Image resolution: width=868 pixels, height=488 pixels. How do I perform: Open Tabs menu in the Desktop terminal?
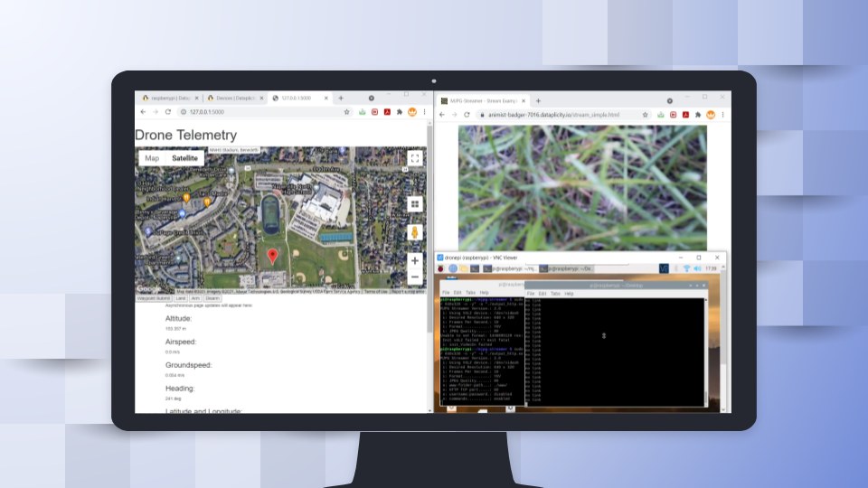pos(555,294)
